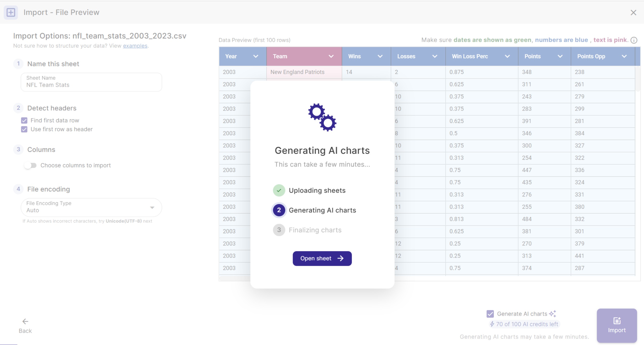Viewport: 644px width, 345px height.
Task: Click the 484 points cell
Action: pos(544,219)
